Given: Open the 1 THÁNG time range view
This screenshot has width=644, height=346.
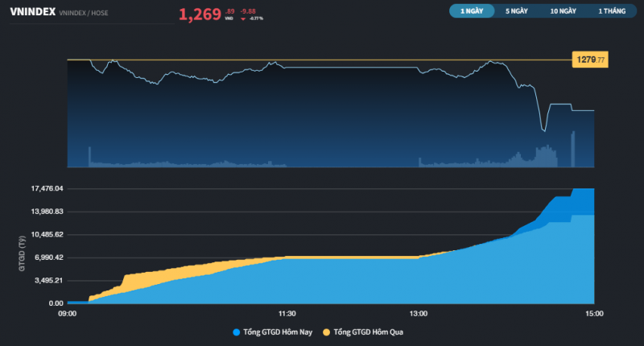Looking at the screenshot, I should pyautogui.click(x=611, y=11).
